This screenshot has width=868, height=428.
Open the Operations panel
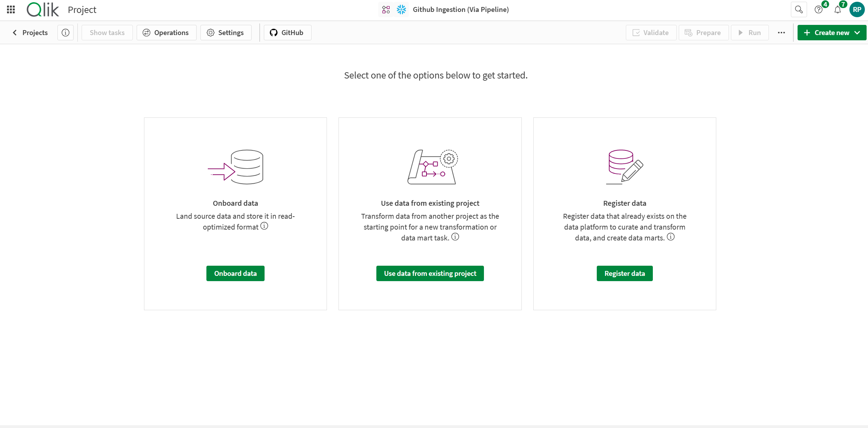click(x=166, y=32)
